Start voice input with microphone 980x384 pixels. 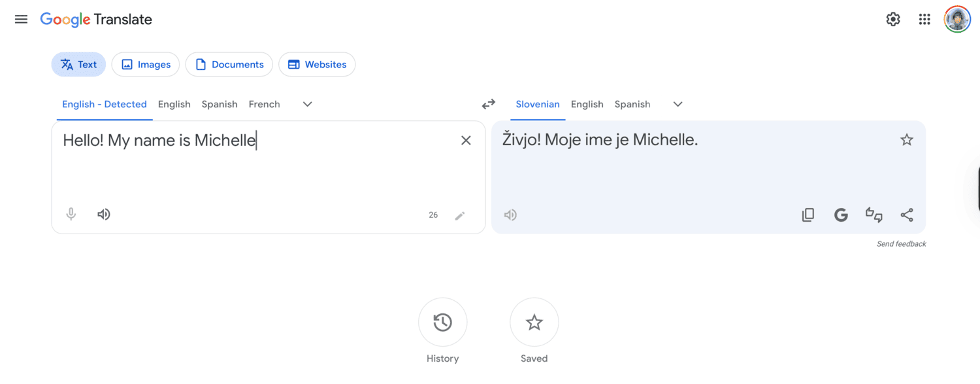71,214
